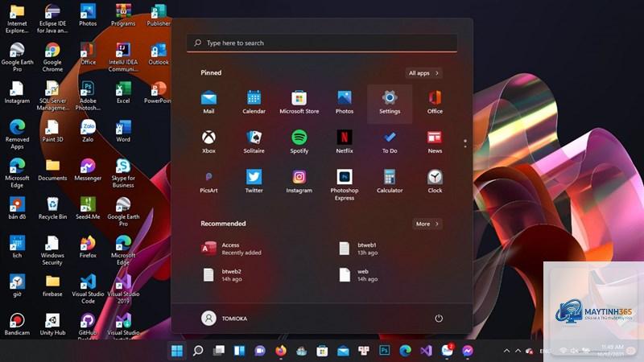Select the Word desktop shortcut
The width and height of the screenshot is (644, 362).
123,130
